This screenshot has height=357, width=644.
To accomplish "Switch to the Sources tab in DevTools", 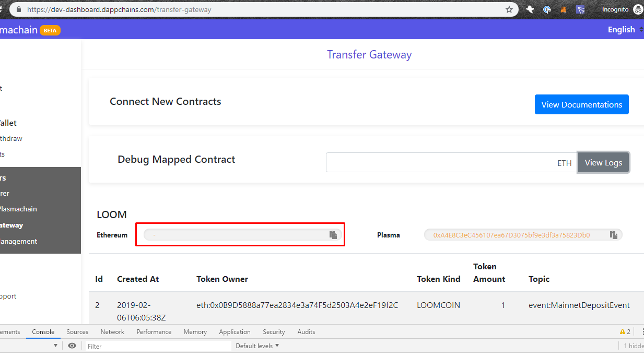I will 77,331.
